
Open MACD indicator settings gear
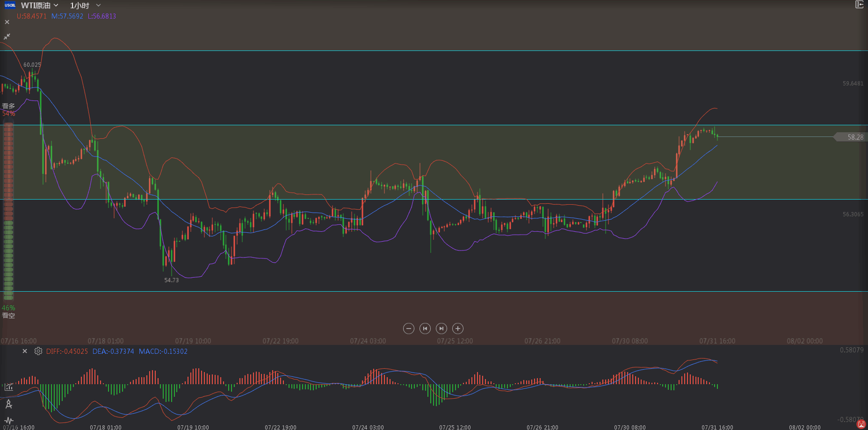coord(38,351)
